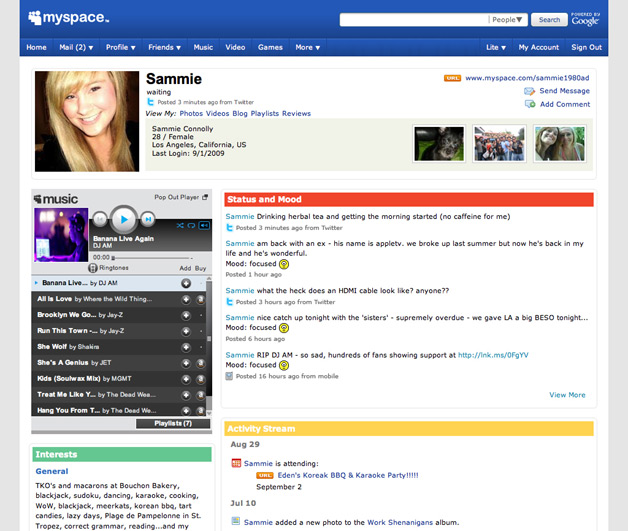Expand the Mail (2) menu
Screen dimensions: 628x531
point(76,47)
